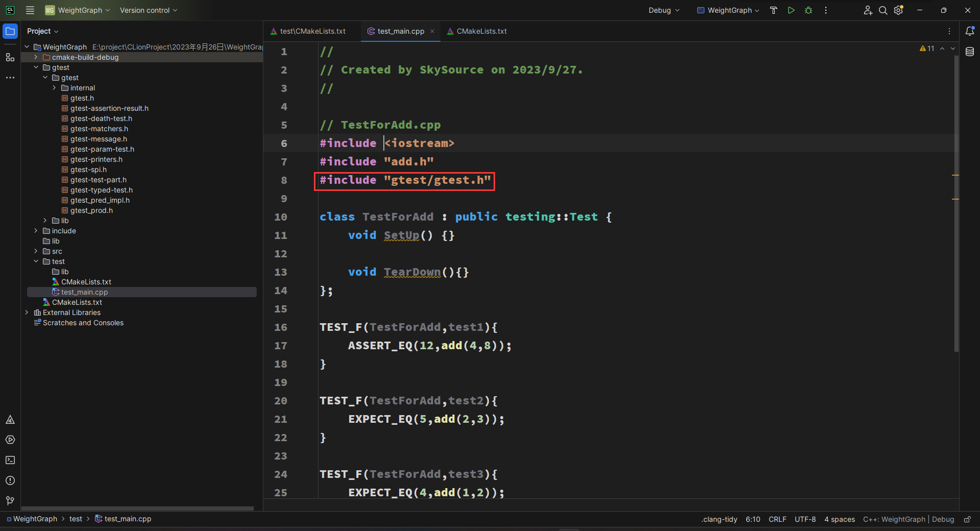Click the CRLF line separator button
Image resolution: width=980 pixels, height=531 pixels.
pos(777,519)
